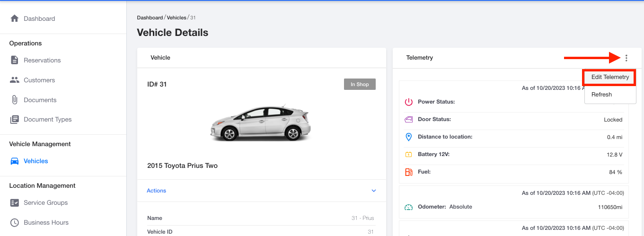The width and height of the screenshot is (644, 236).
Task: Click the '12.8 V' battery value
Action: [x=615, y=155]
